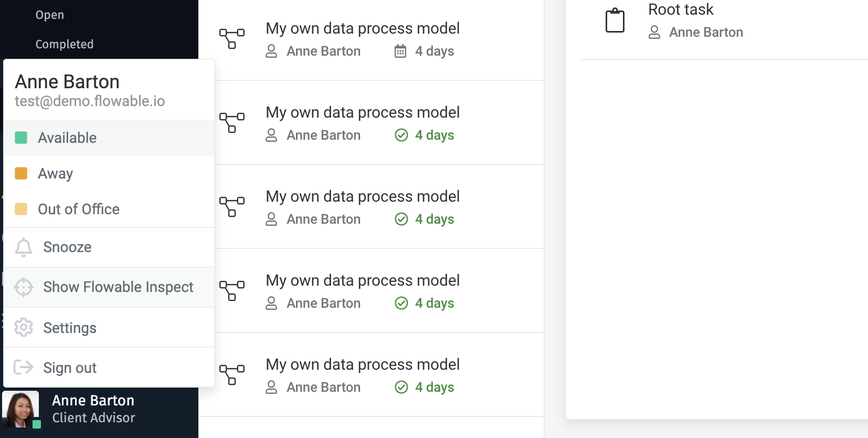The image size is (868, 438).
Task: Click the Settings gear icon
Action: pos(24,328)
